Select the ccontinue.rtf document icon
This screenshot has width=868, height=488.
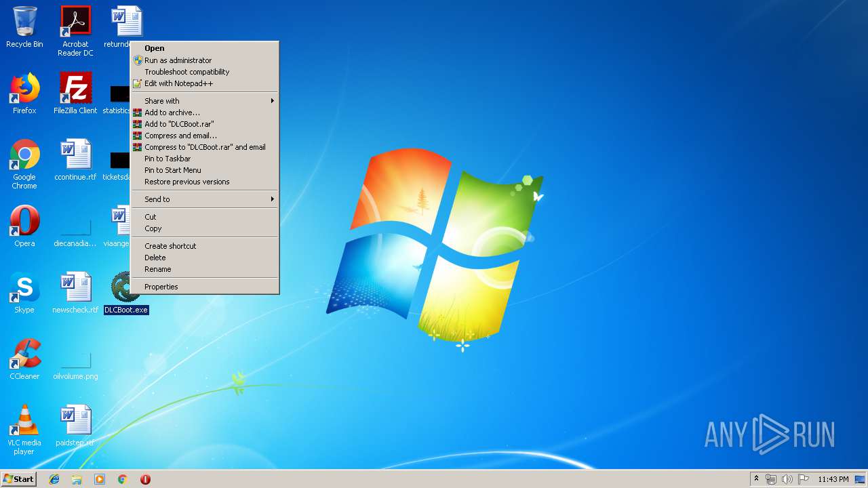point(75,160)
